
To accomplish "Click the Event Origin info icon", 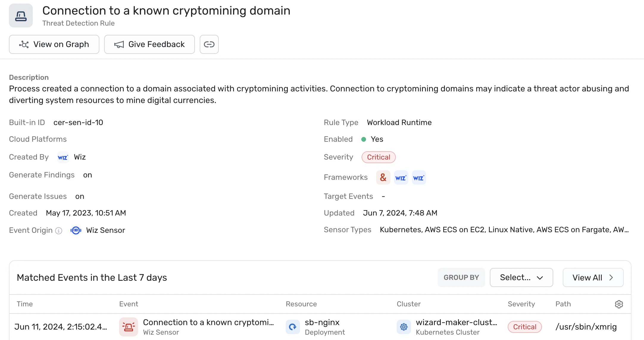I will [x=59, y=231].
